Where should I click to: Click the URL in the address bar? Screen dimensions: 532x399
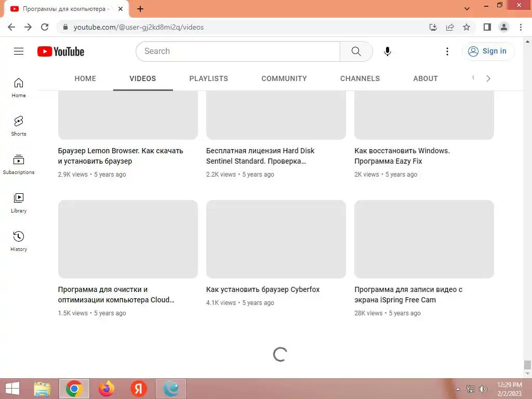pos(138,27)
